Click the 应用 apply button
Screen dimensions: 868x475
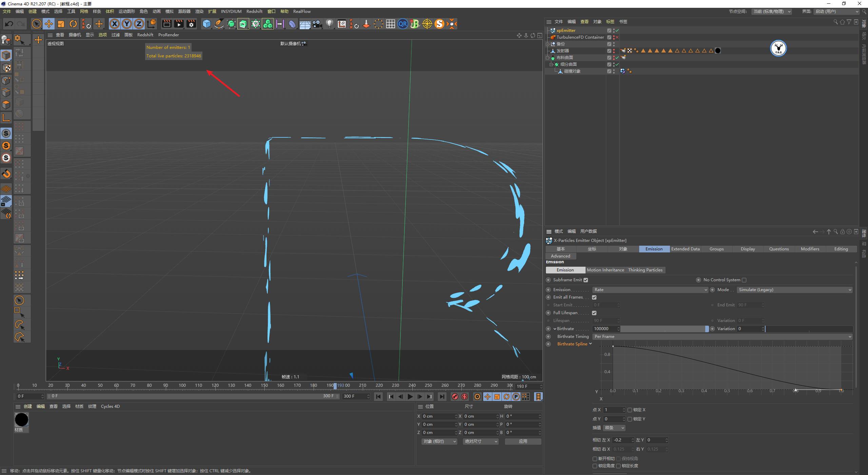coord(523,441)
